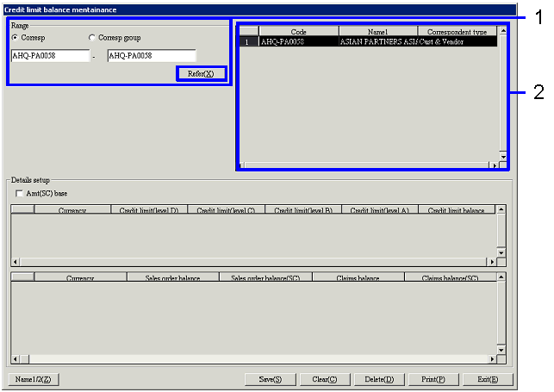554x392 pixels.
Task: Click the Delete(D) button
Action: (x=379, y=379)
